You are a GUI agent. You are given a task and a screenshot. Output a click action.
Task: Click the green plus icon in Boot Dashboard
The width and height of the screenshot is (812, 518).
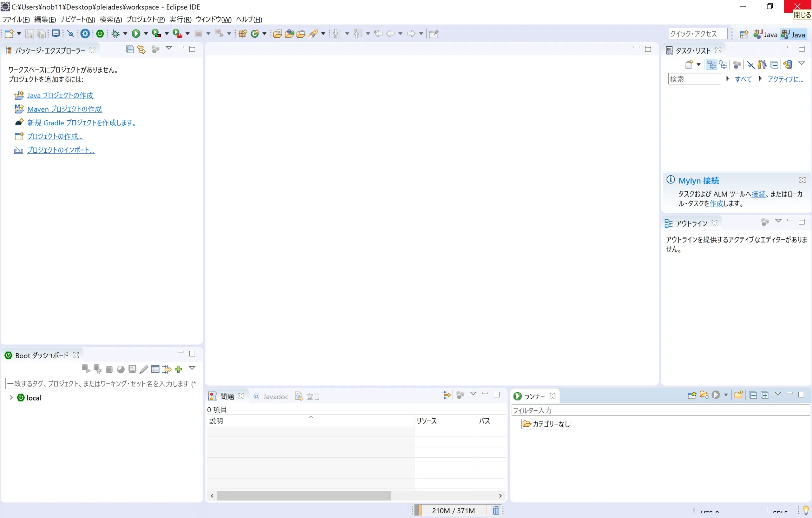pyautogui.click(x=178, y=369)
